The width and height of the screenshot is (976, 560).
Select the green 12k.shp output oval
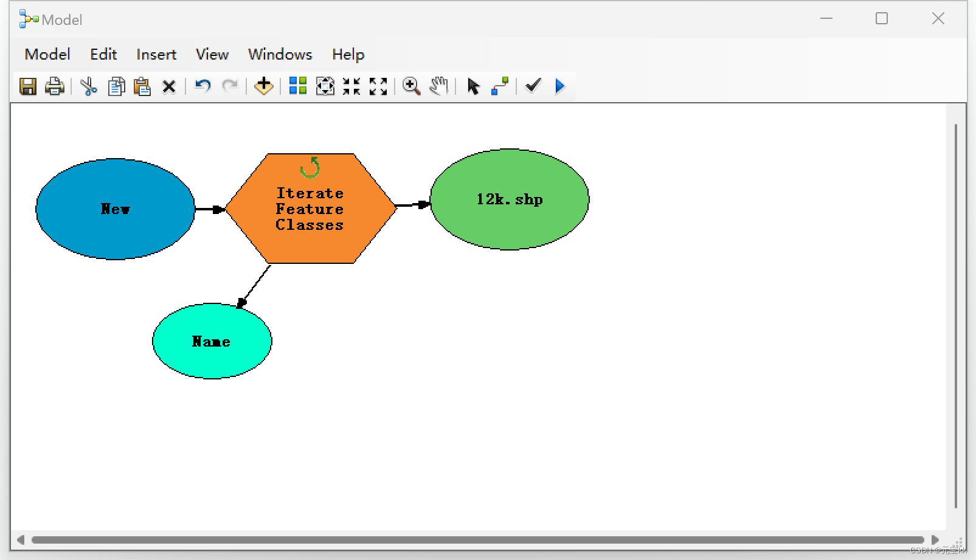click(x=510, y=199)
